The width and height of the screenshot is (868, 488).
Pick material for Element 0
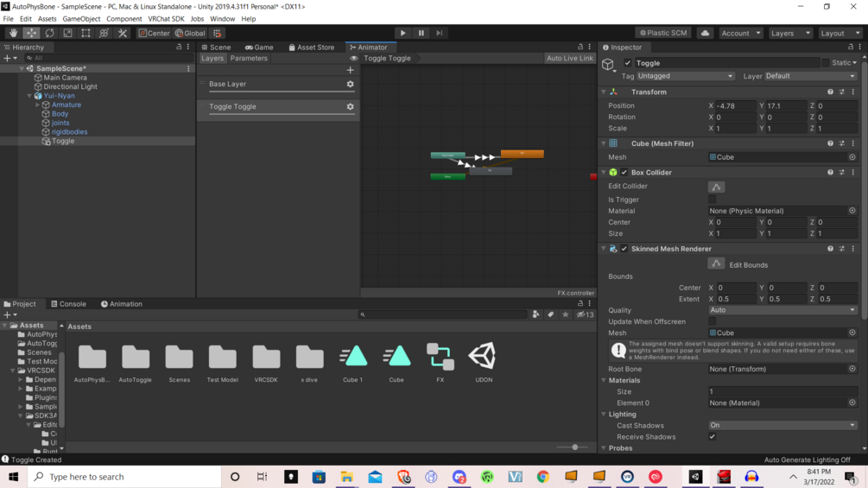[852, 402]
